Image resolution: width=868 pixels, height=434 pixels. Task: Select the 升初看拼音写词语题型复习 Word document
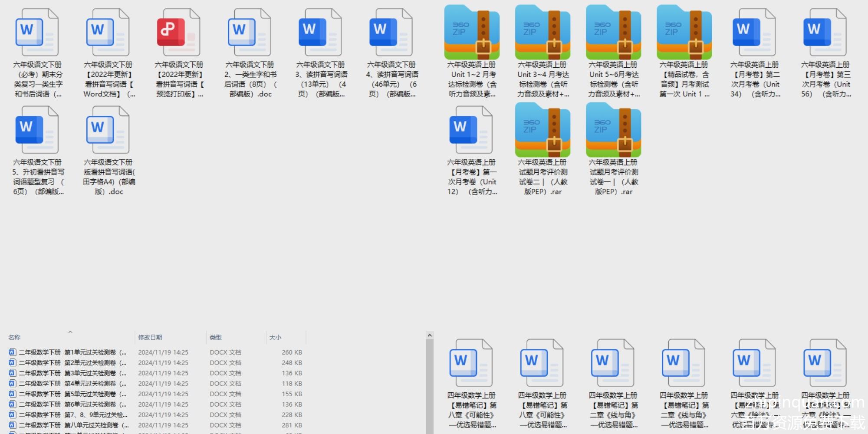pyautogui.click(x=37, y=130)
